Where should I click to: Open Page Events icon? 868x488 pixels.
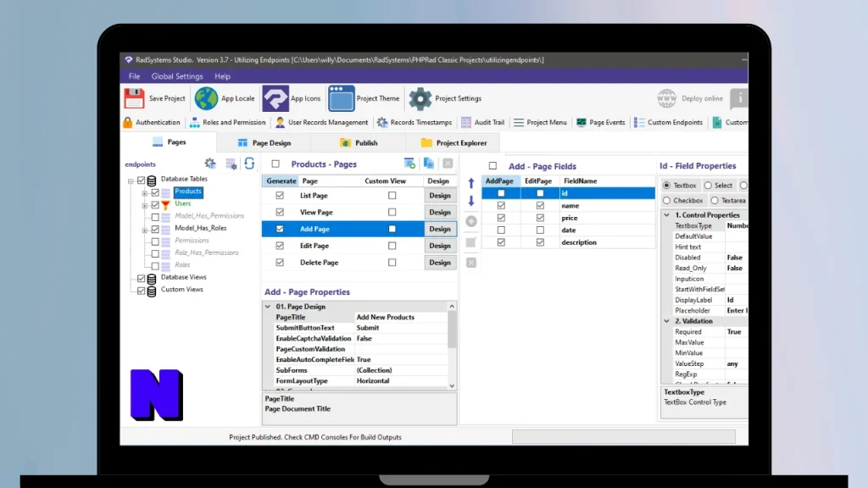pyautogui.click(x=581, y=122)
